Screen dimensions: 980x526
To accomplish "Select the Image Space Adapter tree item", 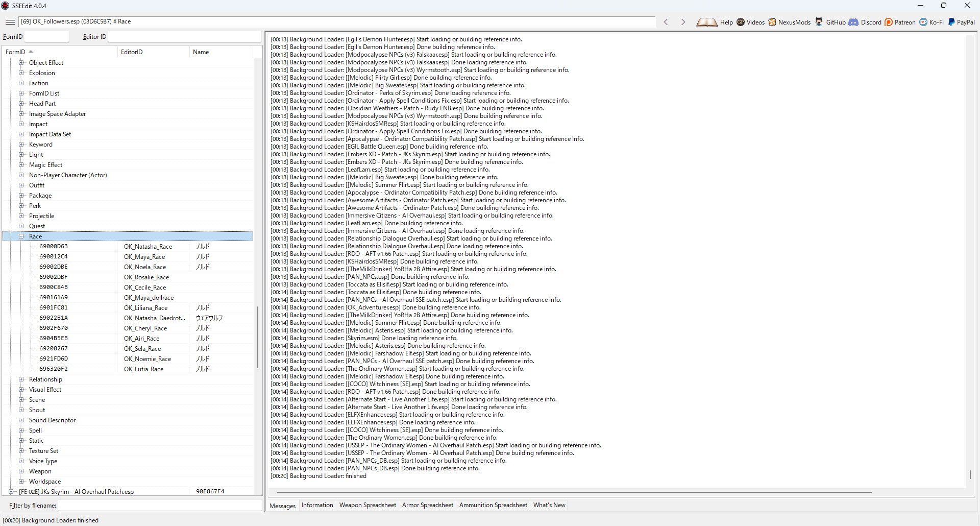I will click(x=57, y=113).
